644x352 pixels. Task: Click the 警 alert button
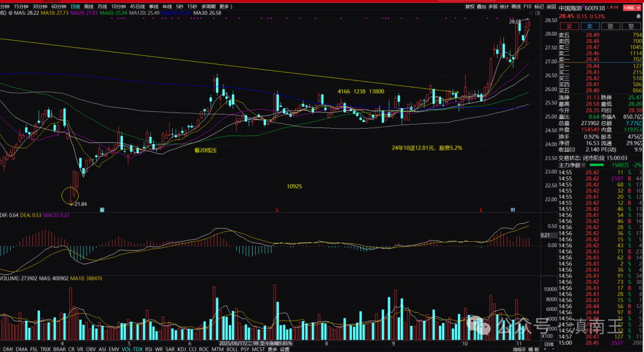pyautogui.click(x=631, y=26)
